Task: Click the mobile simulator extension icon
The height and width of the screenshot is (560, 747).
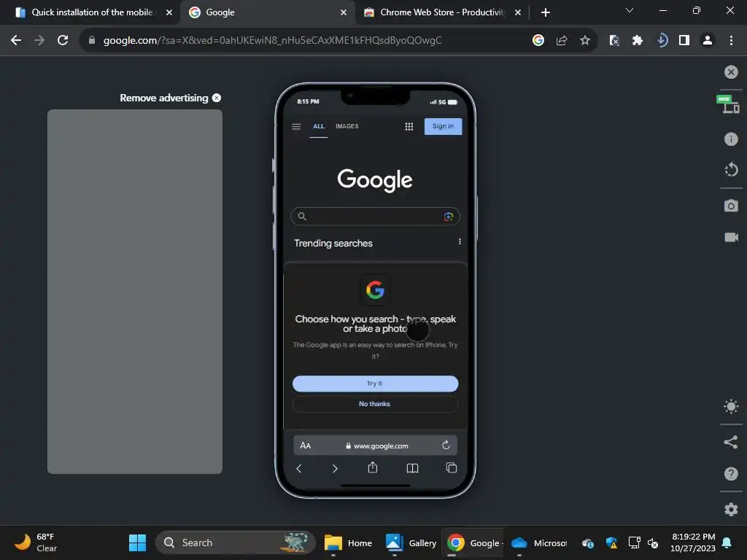Action: (x=662, y=41)
